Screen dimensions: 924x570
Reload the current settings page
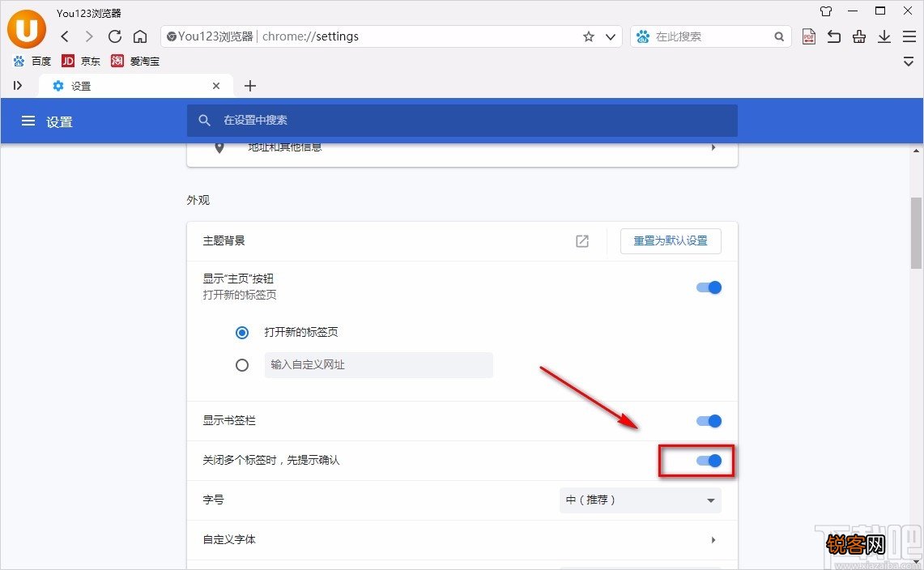pyautogui.click(x=114, y=36)
